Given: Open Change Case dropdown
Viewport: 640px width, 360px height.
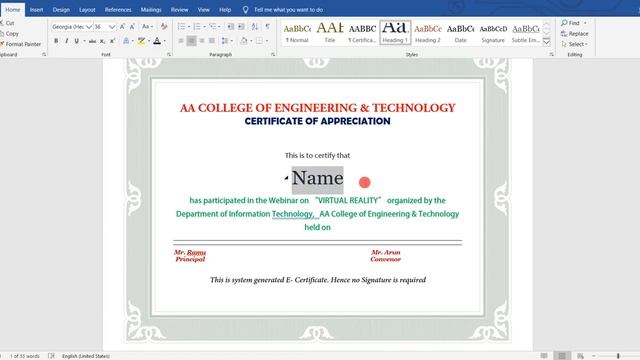Looking at the screenshot, I should (x=147, y=27).
